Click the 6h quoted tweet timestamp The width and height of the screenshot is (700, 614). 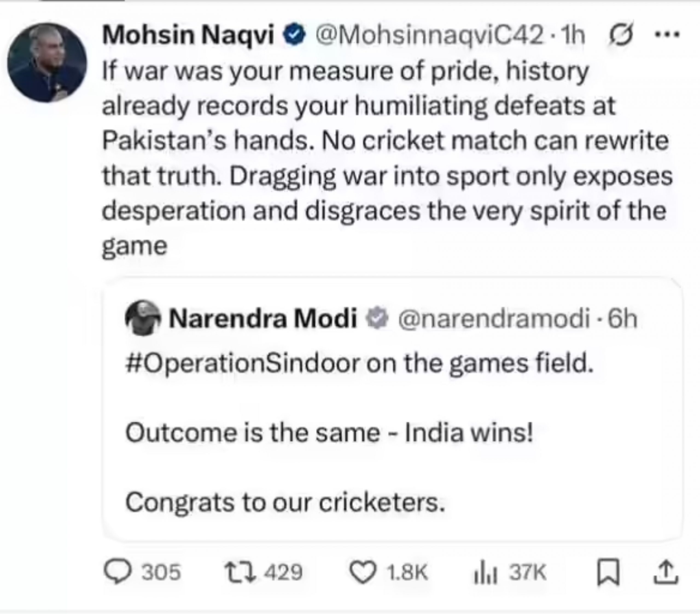(622, 319)
